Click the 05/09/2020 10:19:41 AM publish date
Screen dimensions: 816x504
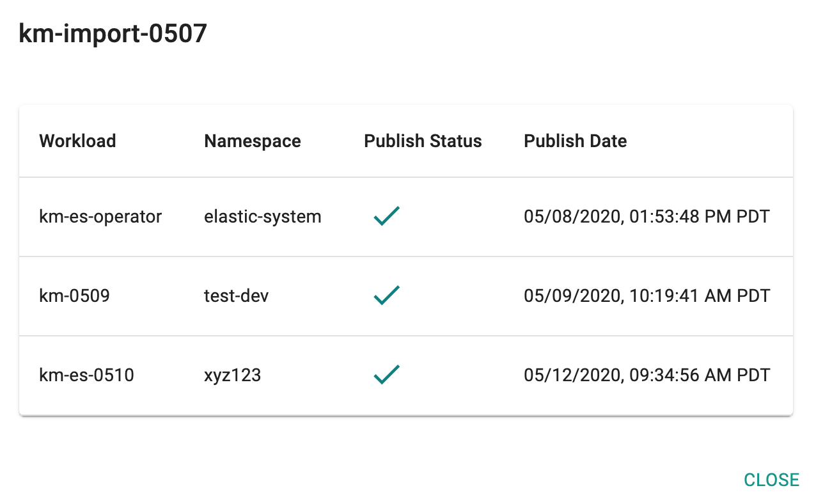click(x=647, y=296)
